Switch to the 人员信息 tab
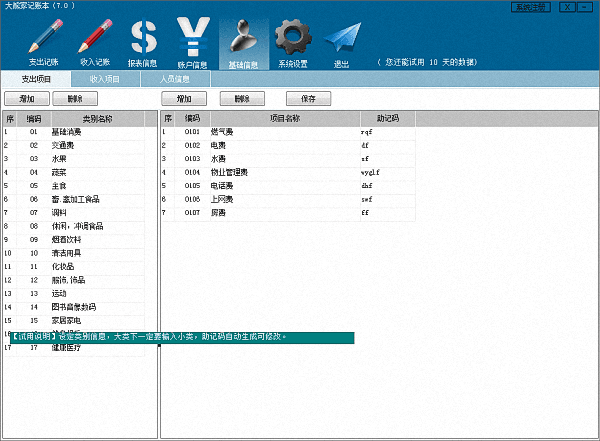 (176, 78)
